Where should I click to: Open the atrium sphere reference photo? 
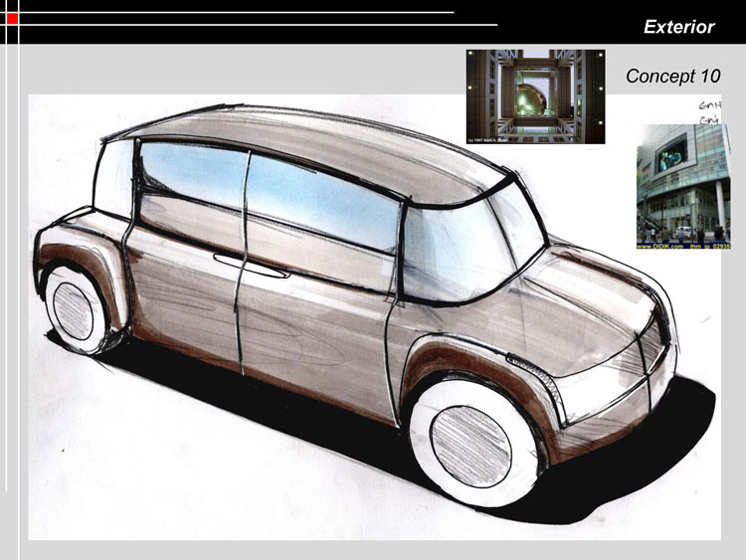(535, 96)
